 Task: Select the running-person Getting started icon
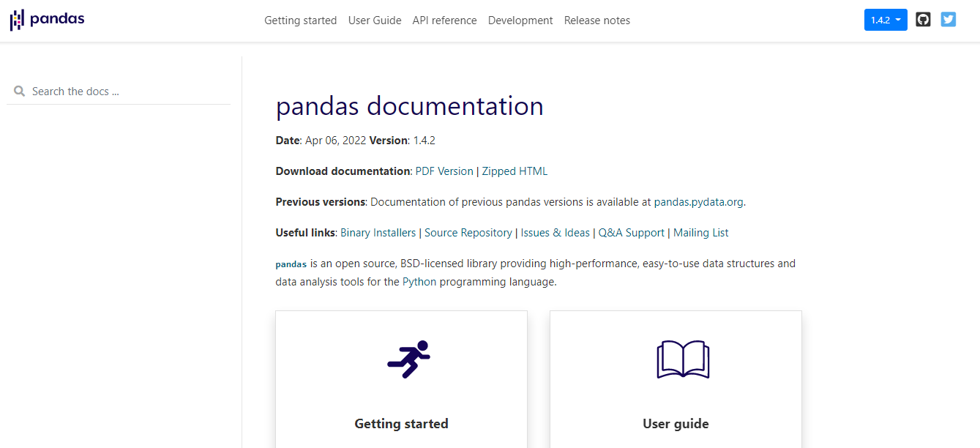(x=408, y=359)
